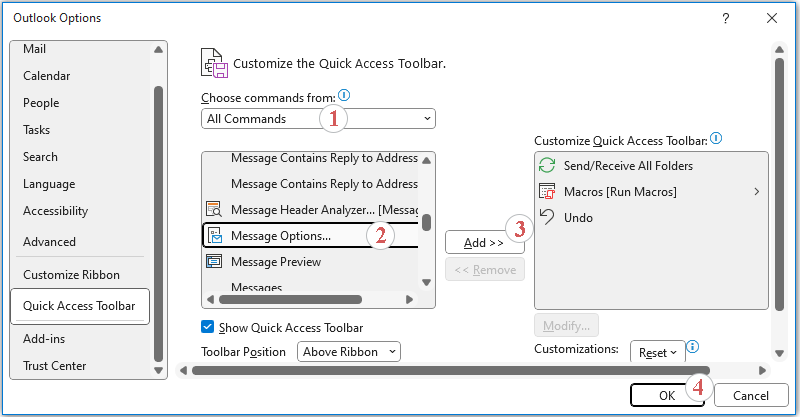The image size is (800, 417).
Task: Close the Outlook Options dialog
Action: (x=772, y=18)
